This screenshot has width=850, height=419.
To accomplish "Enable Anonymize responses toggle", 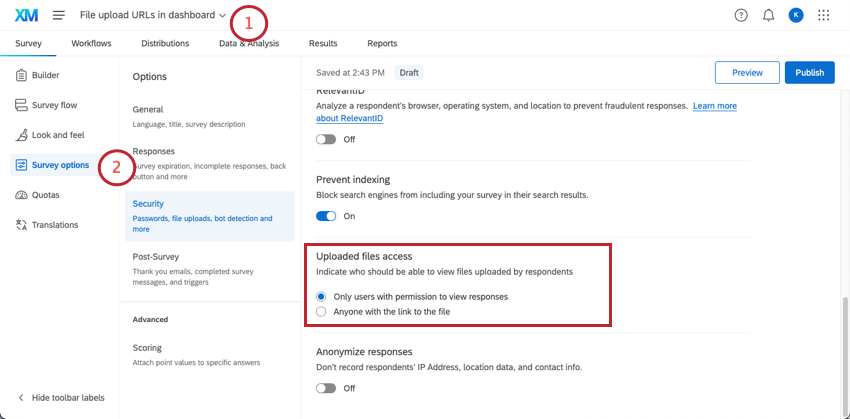I will [x=326, y=388].
